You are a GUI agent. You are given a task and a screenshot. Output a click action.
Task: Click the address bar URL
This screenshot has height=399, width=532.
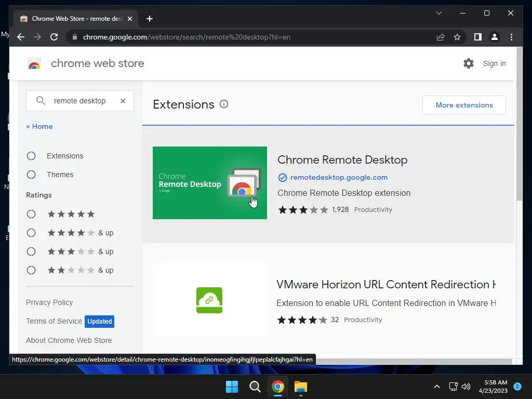(187, 37)
